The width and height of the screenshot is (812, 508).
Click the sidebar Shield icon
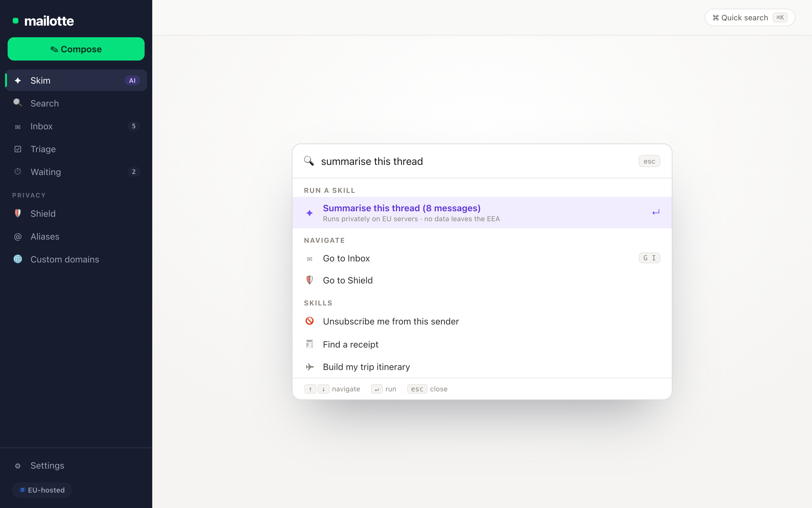point(18,213)
